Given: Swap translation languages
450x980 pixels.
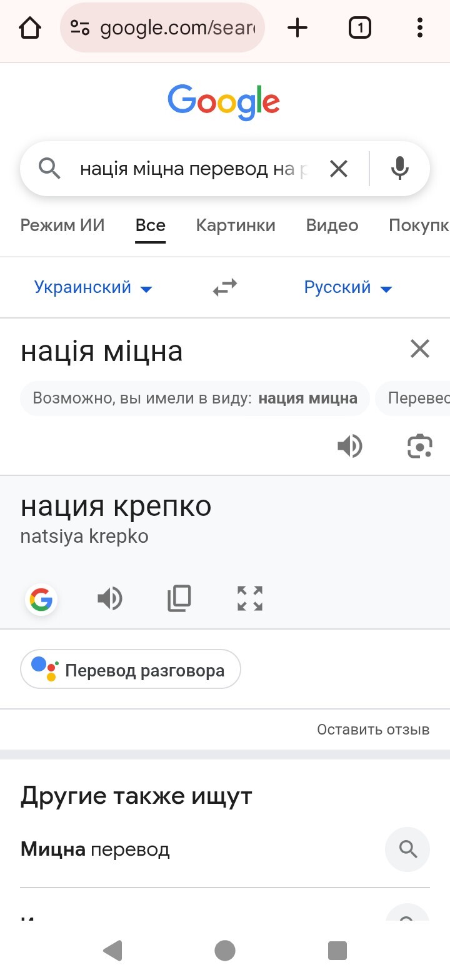Looking at the screenshot, I should (x=225, y=288).
